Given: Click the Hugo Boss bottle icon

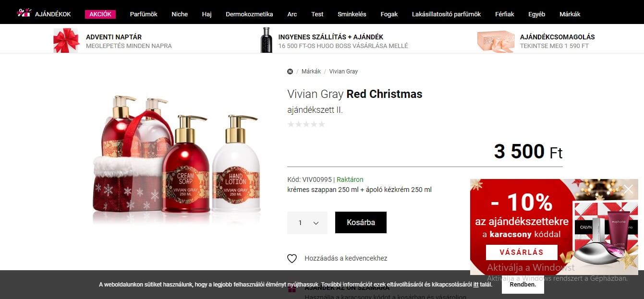Looking at the screenshot, I should click(x=267, y=40).
